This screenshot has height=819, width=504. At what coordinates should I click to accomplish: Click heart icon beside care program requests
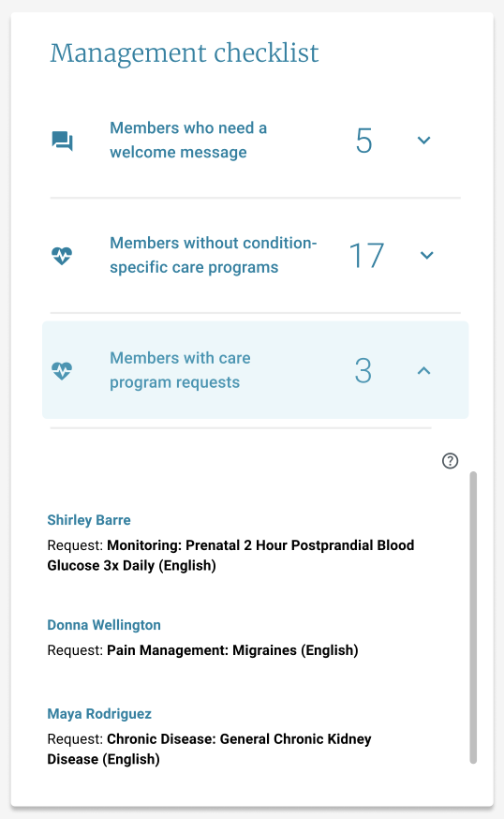pyautogui.click(x=62, y=371)
